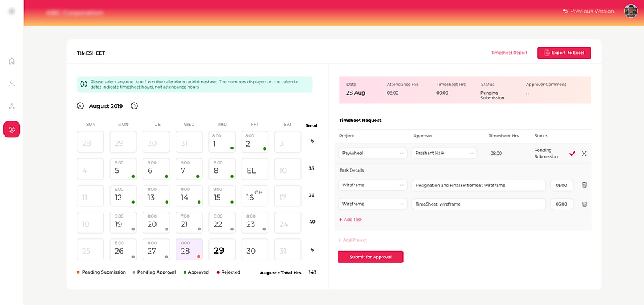Image resolution: width=644 pixels, height=305 pixels.
Task: Delete the Resignation wireframe task
Action: click(x=584, y=185)
